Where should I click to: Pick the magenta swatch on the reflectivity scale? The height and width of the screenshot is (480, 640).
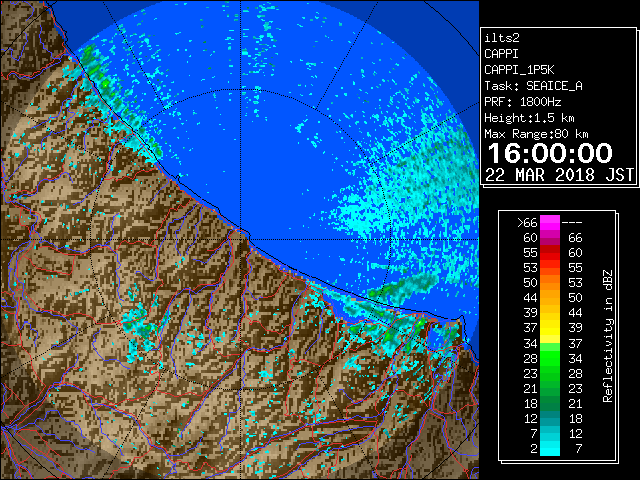tap(550, 223)
